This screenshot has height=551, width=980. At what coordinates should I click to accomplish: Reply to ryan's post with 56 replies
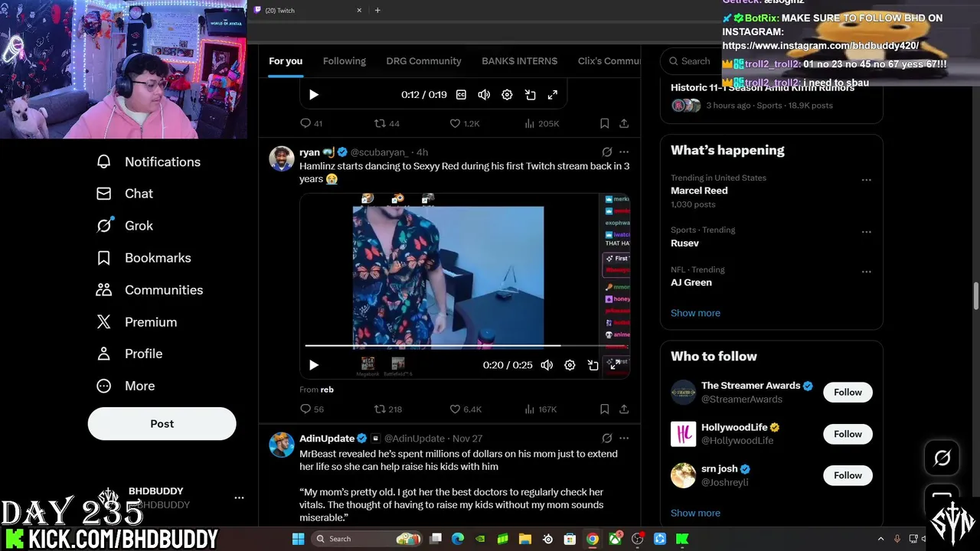312,409
